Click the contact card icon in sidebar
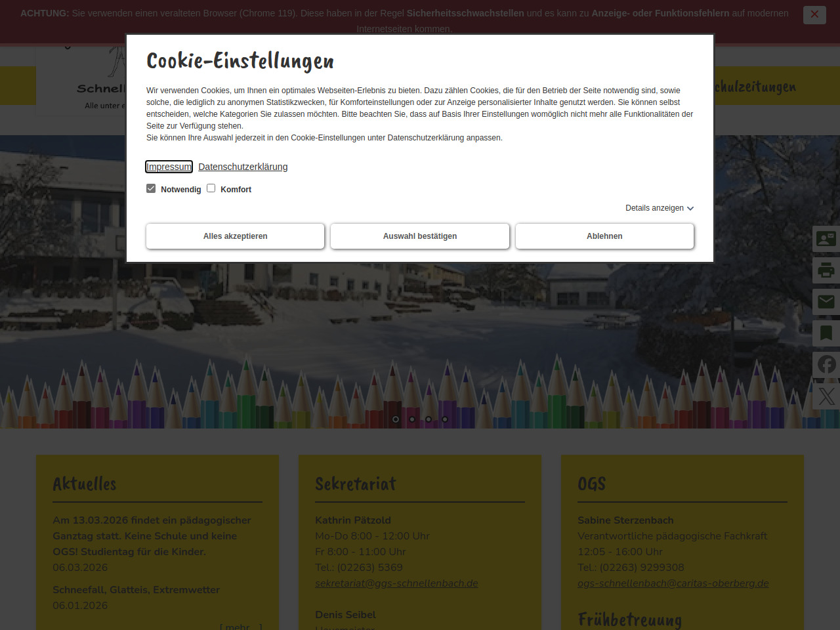This screenshot has height=630, width=840. (826, 238)
